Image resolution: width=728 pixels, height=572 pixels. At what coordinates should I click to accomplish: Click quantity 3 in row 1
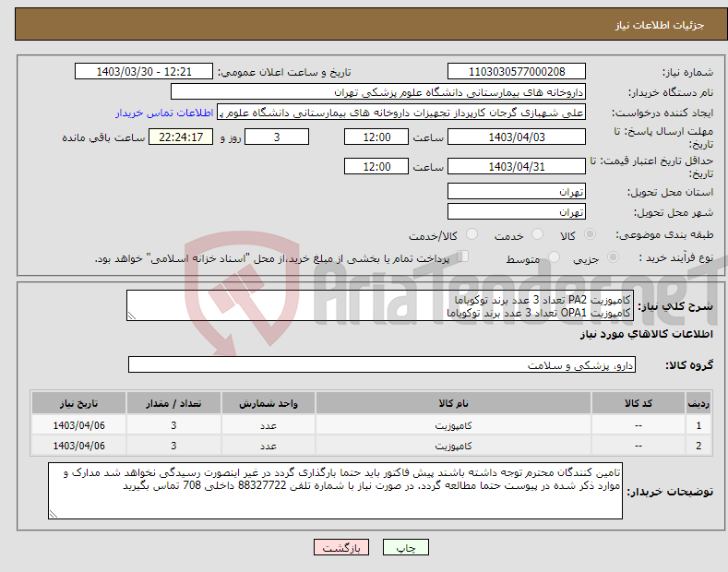[173, 425]
